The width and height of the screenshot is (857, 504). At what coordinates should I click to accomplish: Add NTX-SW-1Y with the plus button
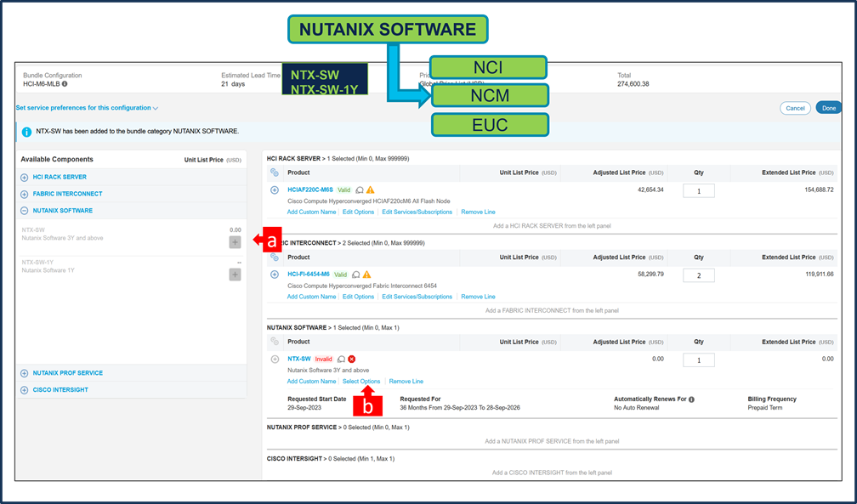coord(235,275)
